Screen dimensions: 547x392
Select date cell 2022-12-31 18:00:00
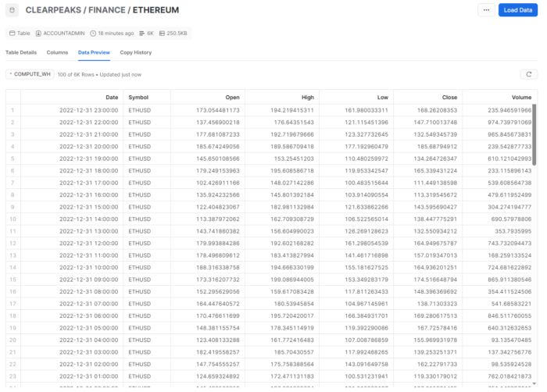pyautogui.click(x=88, y=170)
